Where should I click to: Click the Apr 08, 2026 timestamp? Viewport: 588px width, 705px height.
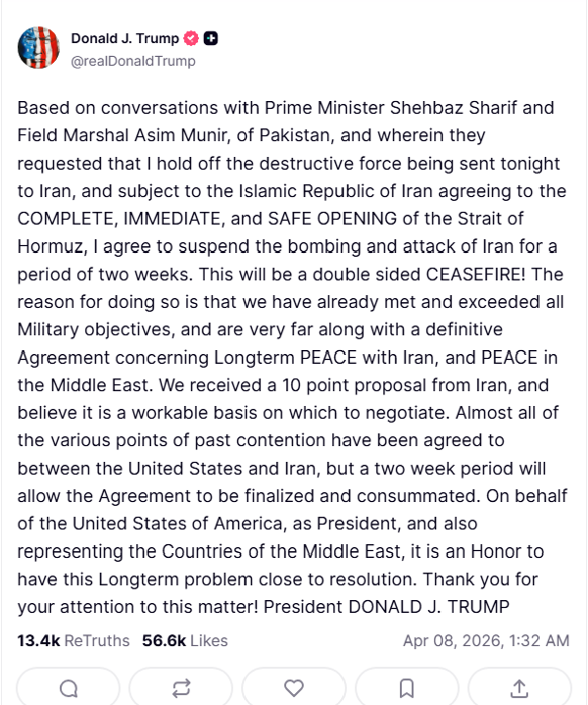[x=486, y=640]
